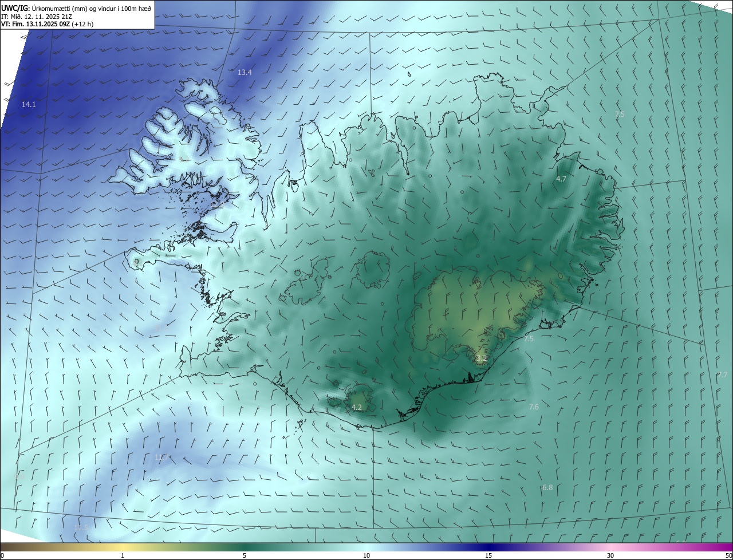Click the UWC/IG map title line
This screenshot has width=733, height=560.
pos(76,8)
